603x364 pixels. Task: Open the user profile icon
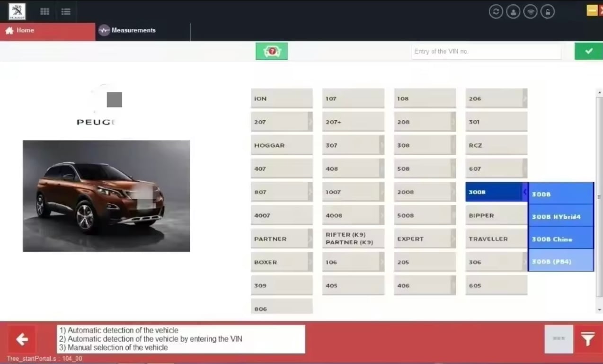(513, 12)
